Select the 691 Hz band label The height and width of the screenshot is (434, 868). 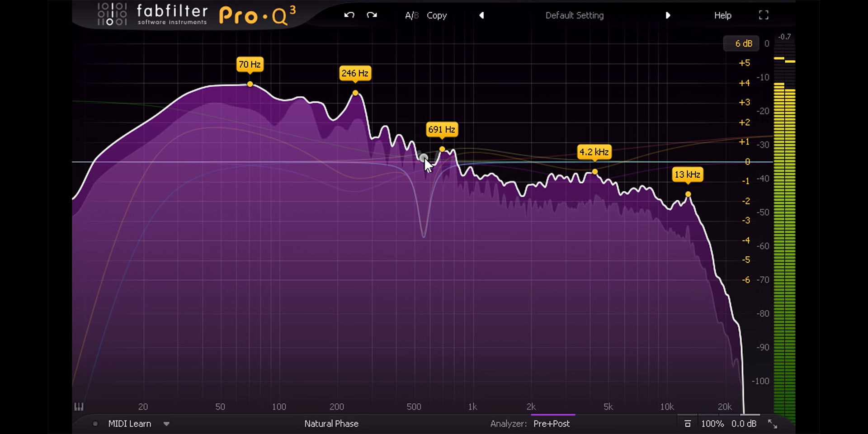[x=442, y=130]
